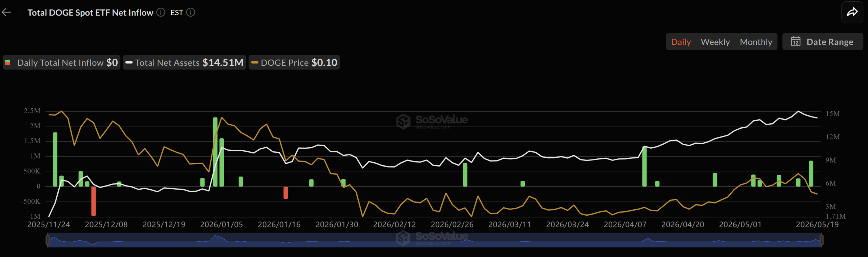Click the 2026/05/19 date axis label

coord(817,224)
